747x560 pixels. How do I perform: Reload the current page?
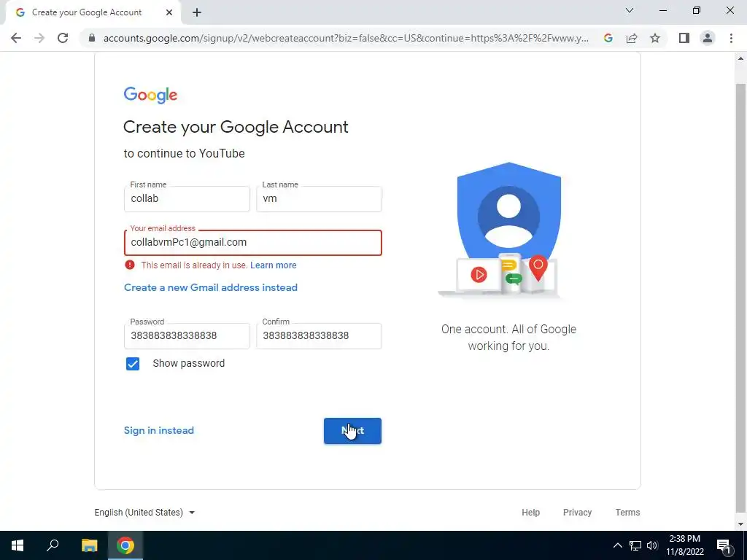(63, 38)
